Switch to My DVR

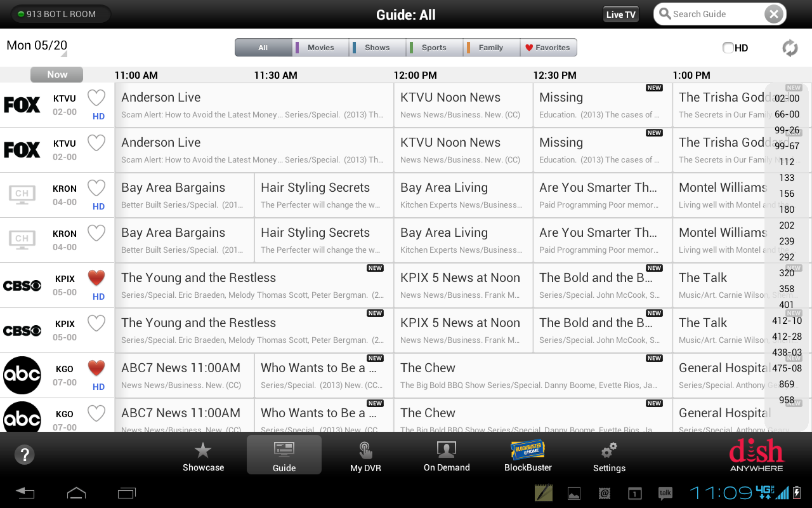(x=365, y=455)
